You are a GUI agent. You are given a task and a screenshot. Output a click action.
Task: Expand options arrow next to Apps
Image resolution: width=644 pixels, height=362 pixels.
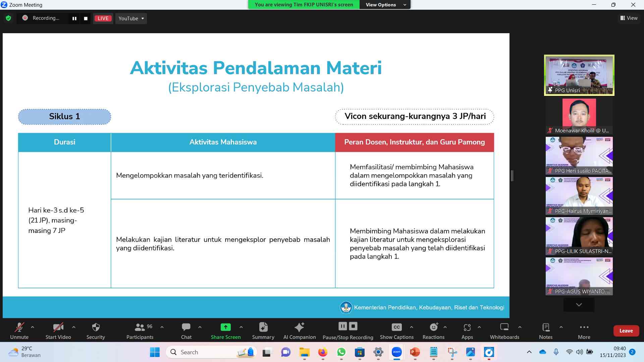(x=479, y=327)
